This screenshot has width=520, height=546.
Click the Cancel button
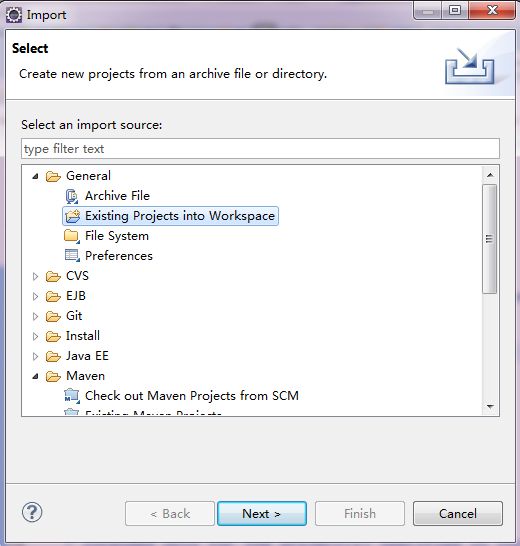(x=458, y=514)
